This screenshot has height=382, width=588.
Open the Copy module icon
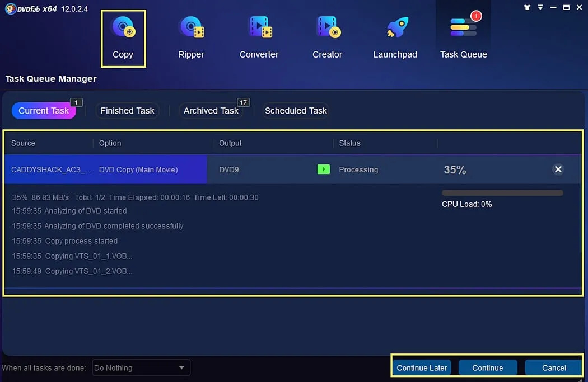123,28
